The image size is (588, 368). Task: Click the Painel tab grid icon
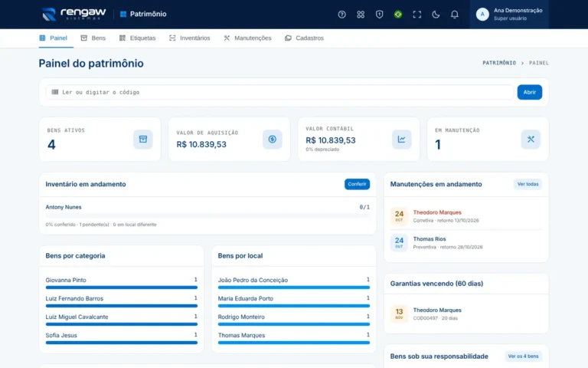coord(42,38)
